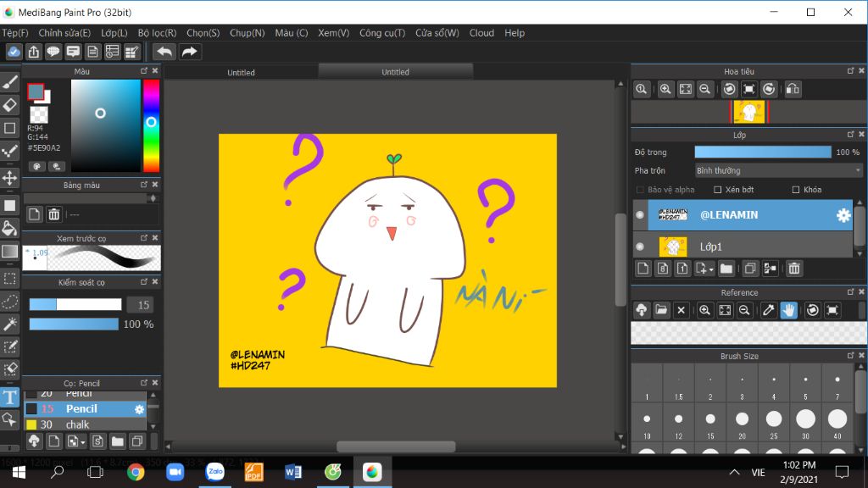Image resolution: width=868 pixels, height=488 pixels.
Task: Switch to the second Untitled canvas tab
Action: pyautogui.click(x=395, y=72)
